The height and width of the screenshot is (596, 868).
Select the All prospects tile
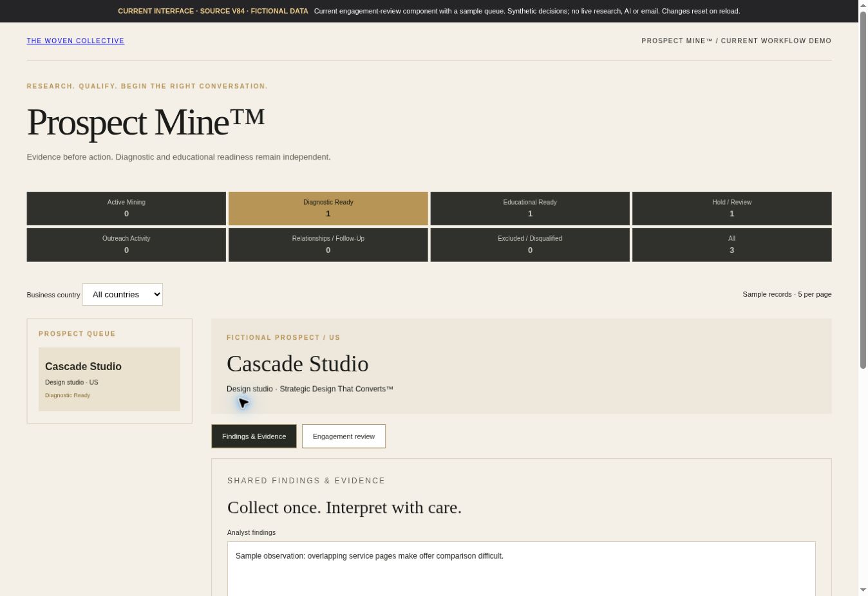click(x=732, y=245)
